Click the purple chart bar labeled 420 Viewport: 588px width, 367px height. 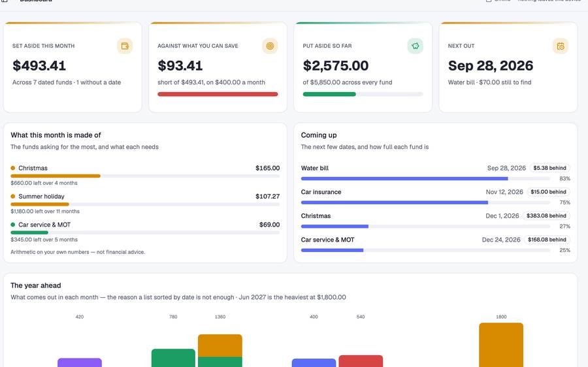(x=80, y=362)
